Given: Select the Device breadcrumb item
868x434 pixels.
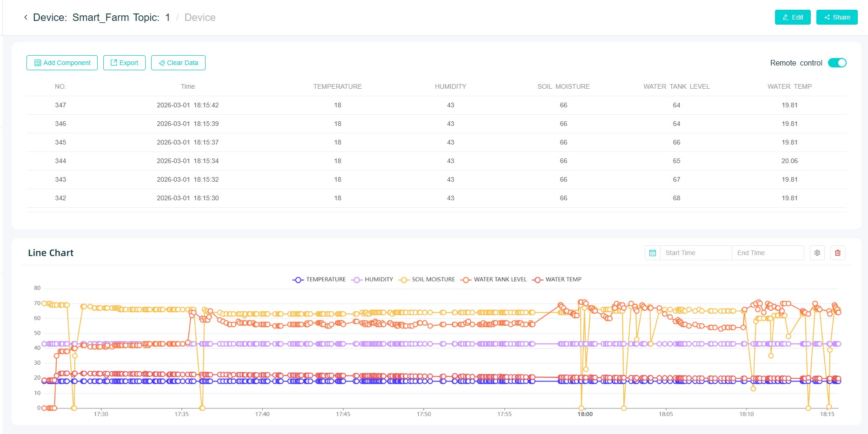Looking at the screenshot, I should (x=200, y=17).
